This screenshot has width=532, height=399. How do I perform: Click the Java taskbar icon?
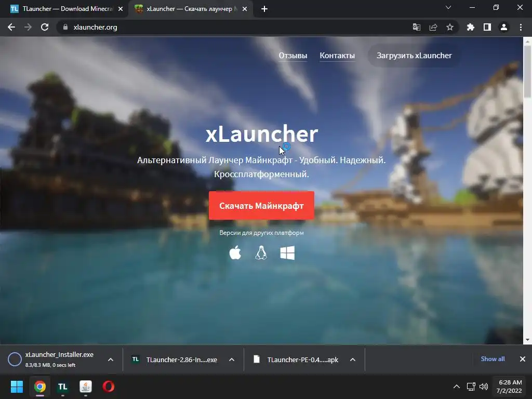(86, 387)
